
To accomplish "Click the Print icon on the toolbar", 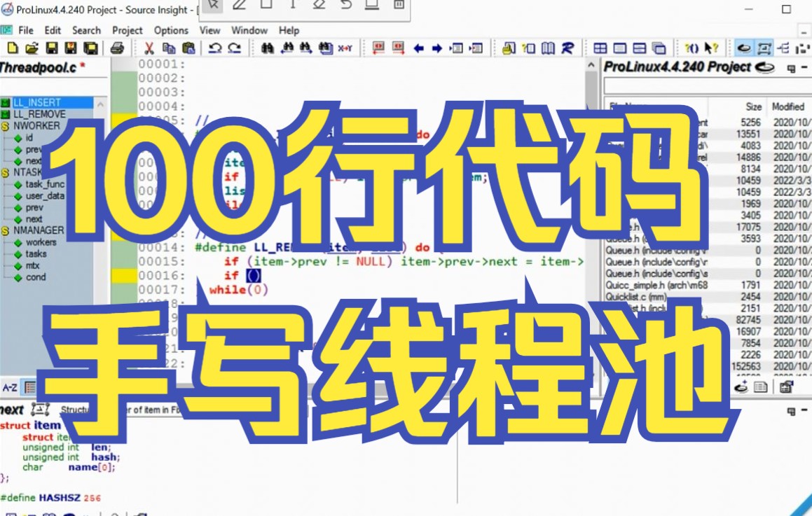I will (x=118, y=49).
